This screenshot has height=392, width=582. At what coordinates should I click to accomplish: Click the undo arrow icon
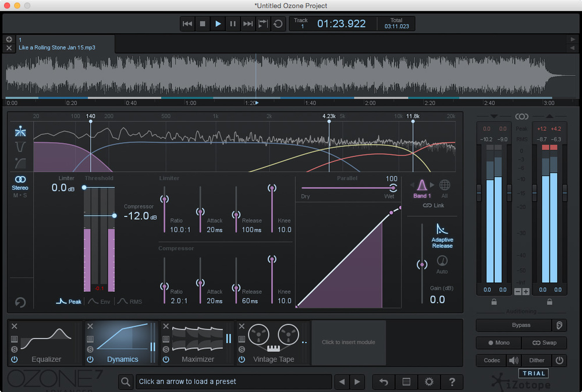(x=383, y=382)
